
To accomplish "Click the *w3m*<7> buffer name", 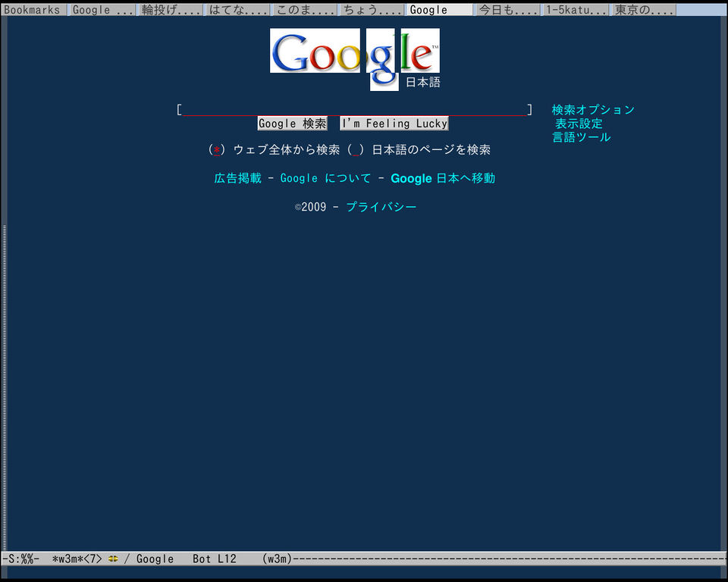I will pos(77,559).
